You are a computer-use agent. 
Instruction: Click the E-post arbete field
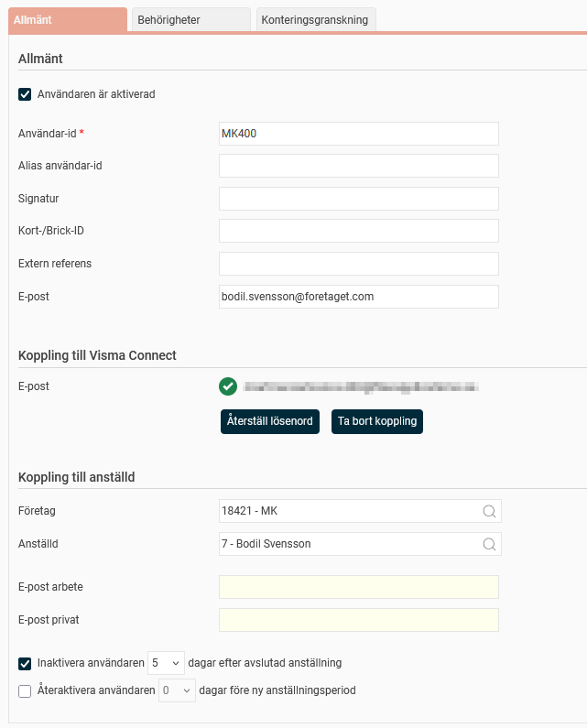pos(358,587)
